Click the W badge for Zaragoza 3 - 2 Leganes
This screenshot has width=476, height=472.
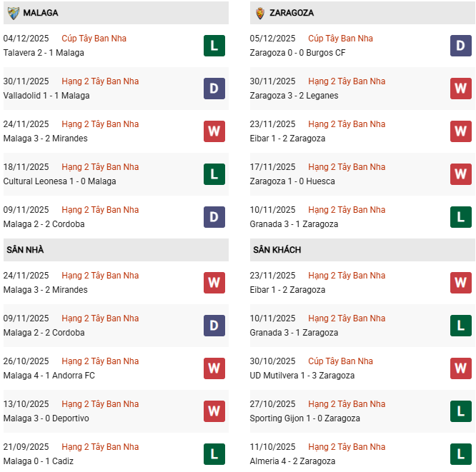tap(460, 89)
